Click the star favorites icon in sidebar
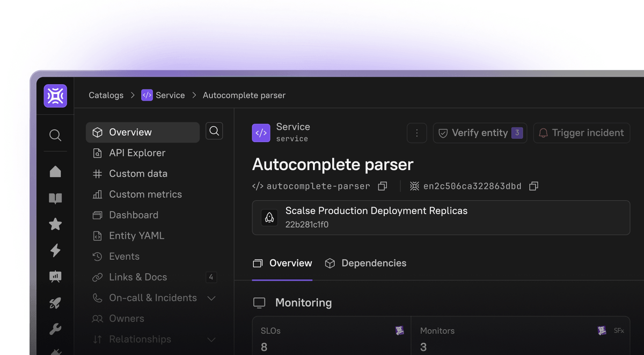The width and height of the screenshot is (644, 355). click(55, 224)
